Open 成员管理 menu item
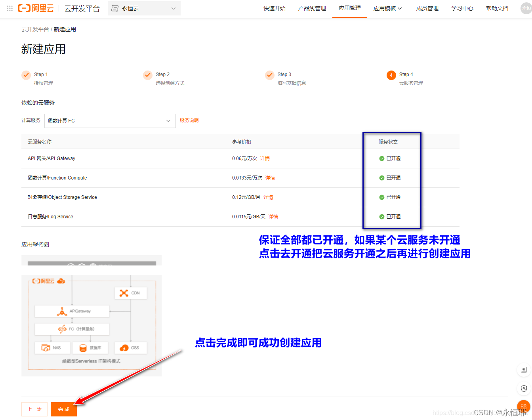Viewport: 532px width, 420px height. point(427,8)
